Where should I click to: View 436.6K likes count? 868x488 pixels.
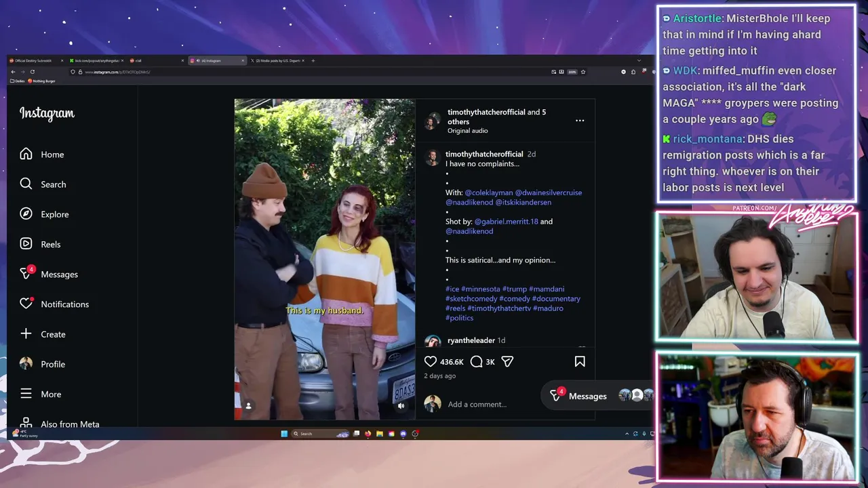(x=452, y=362)
